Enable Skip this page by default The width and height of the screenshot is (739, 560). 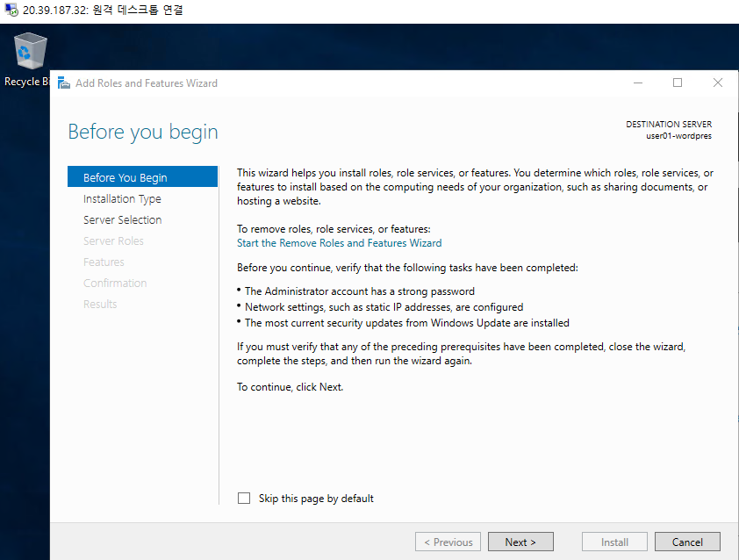244,499
